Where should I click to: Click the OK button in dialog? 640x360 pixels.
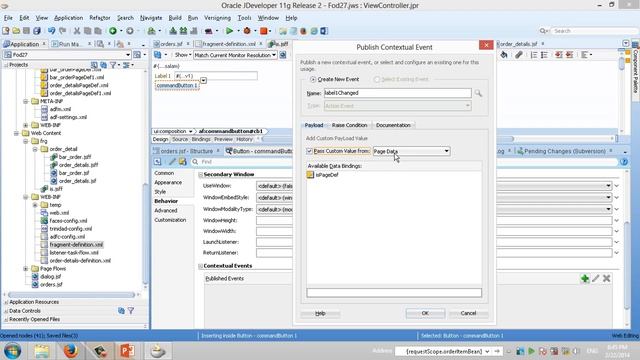[425, 313]
